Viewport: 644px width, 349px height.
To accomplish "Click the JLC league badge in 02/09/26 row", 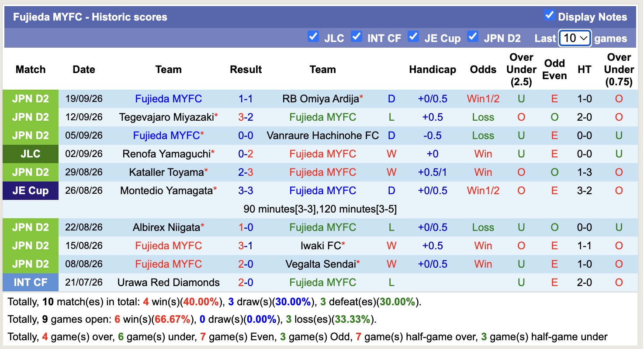I will tap(31, 154).
